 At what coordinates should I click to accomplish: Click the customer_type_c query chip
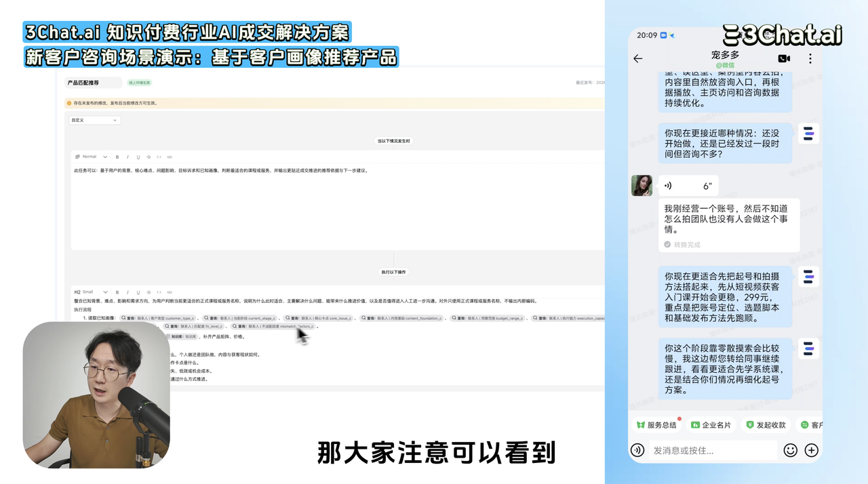158,318
